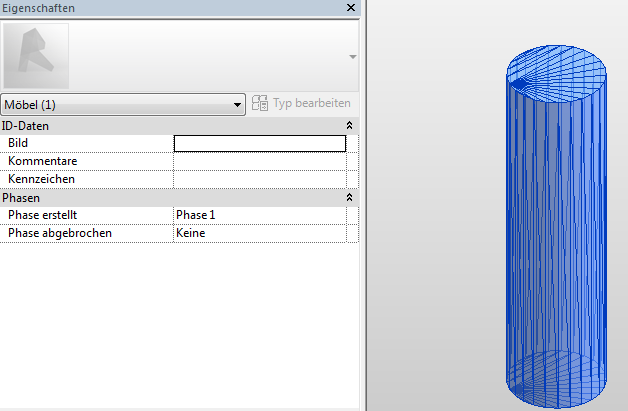The image size is (628, 411).
Task: Click the furniture type preview thumbnail
Action: [37, 56]
